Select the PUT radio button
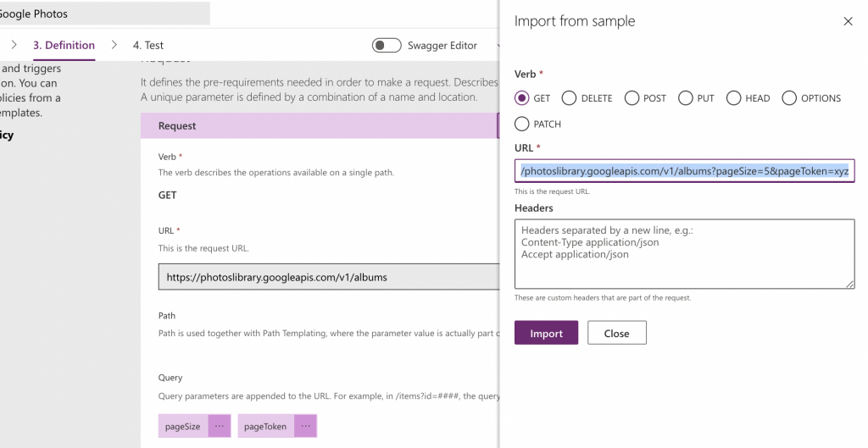868x448 pixels. click(x=686, y=98)
